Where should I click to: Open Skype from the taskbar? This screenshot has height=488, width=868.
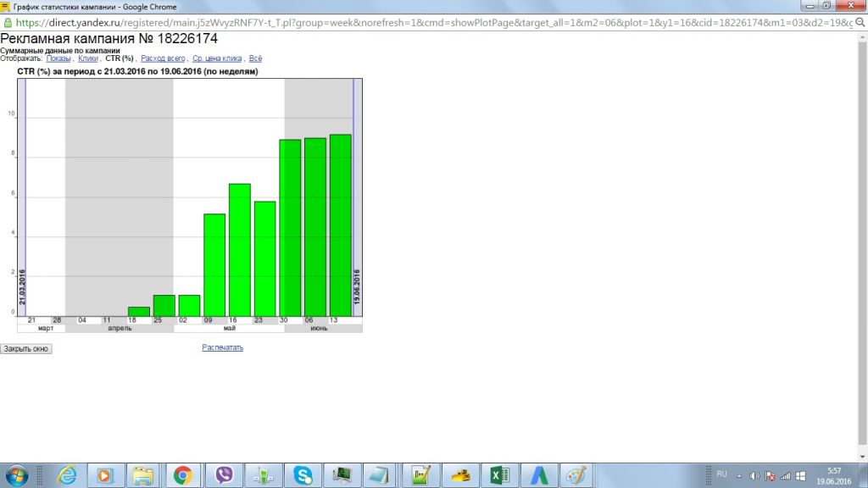click(x=303, y=475)
